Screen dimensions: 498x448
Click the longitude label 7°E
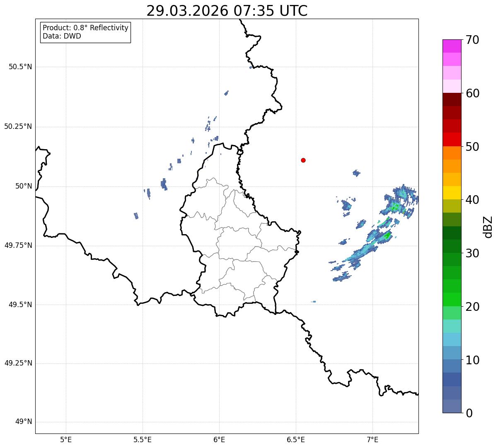click(372, 439)
